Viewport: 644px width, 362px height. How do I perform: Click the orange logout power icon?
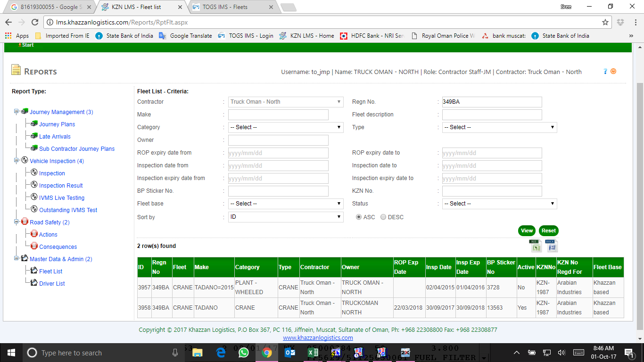click(613, 71)
